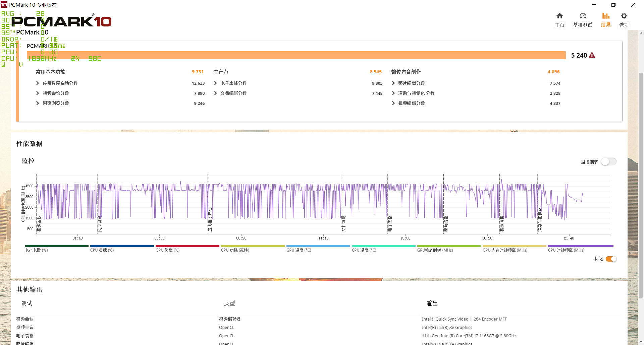Viewport: 644px width, 345px height.
Task: Click the 电子表格 timeline marker in chart
Action: [x=390, y=224]
